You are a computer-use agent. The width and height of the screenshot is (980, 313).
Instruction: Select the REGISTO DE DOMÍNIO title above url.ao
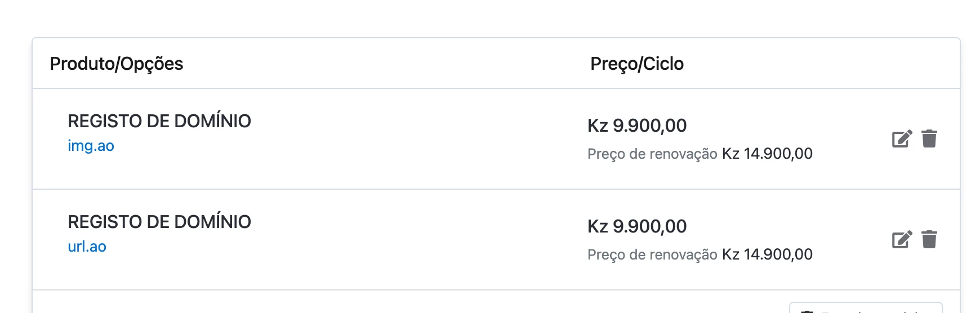(159, 222)
